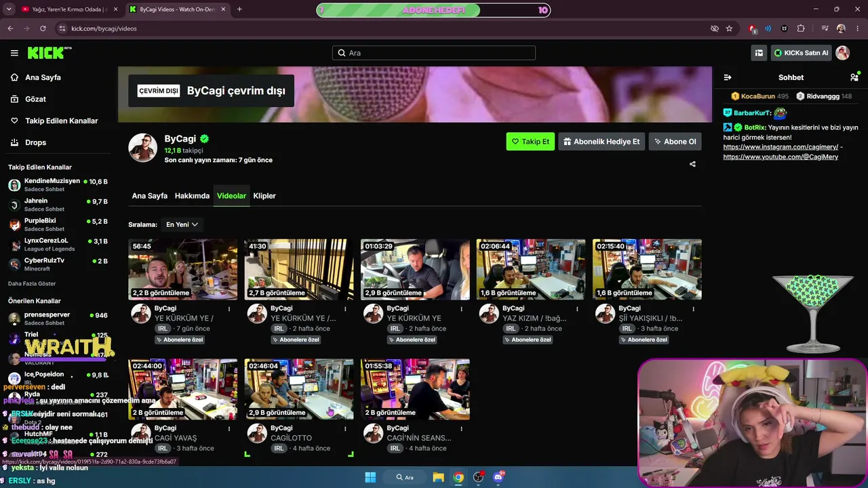Open the chat users list icon
The image size is (868, 488).
854,77
